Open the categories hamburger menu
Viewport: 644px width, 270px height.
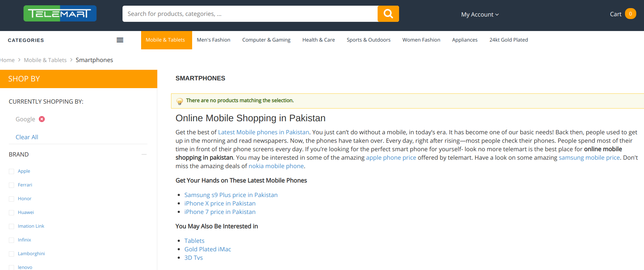120,40
